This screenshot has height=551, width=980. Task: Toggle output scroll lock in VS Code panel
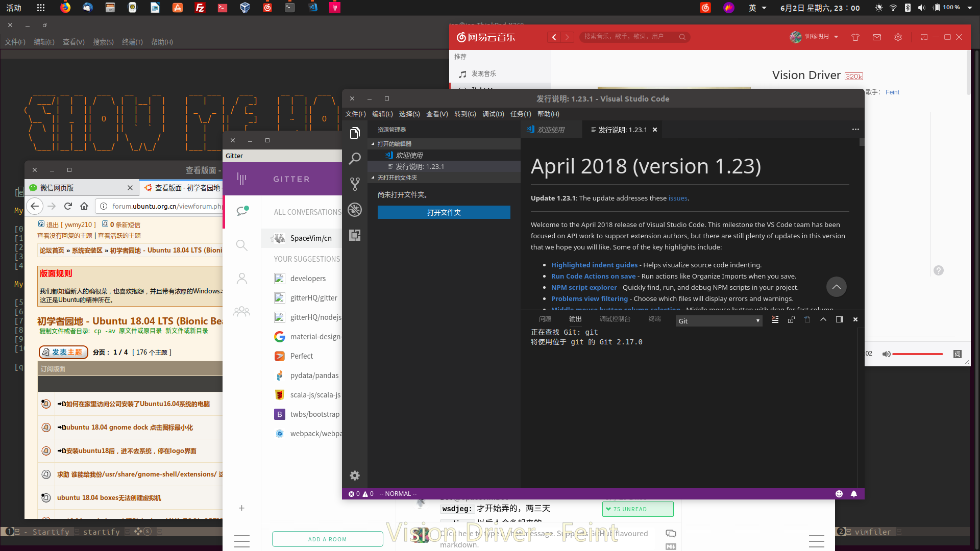click(791, 319)
